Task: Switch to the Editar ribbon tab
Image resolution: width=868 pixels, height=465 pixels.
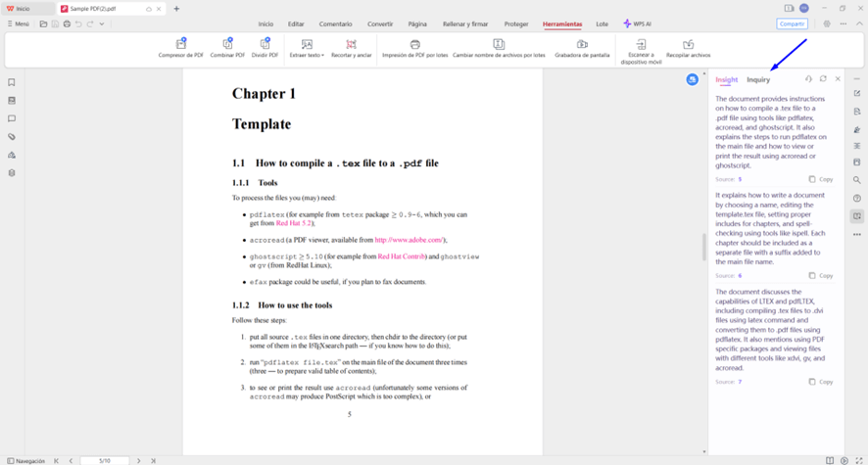Action: point(296,23)
